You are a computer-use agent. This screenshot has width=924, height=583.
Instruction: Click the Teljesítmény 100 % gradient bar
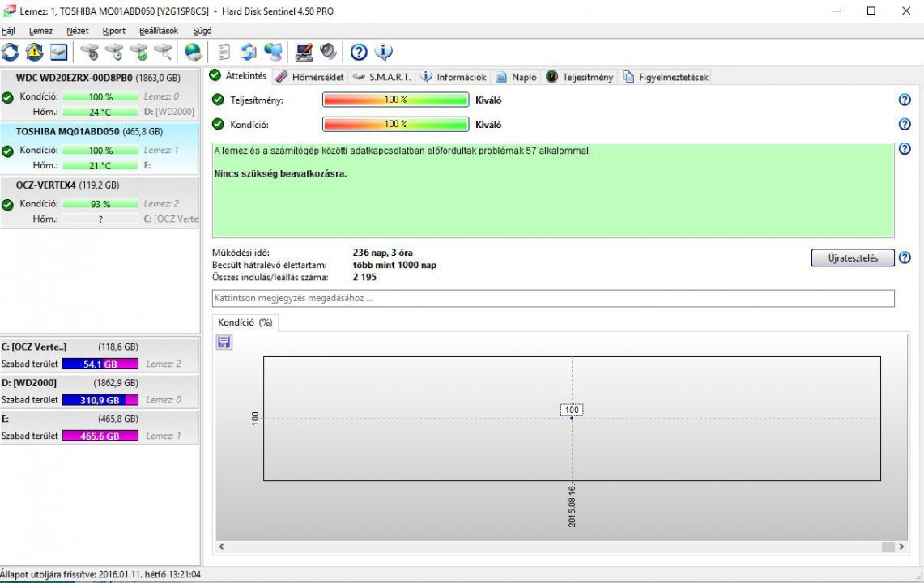point(395,100)
